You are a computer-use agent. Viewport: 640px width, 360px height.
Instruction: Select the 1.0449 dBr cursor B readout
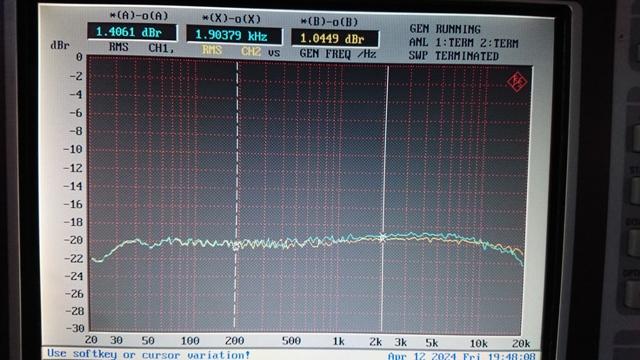pos(335,39)
